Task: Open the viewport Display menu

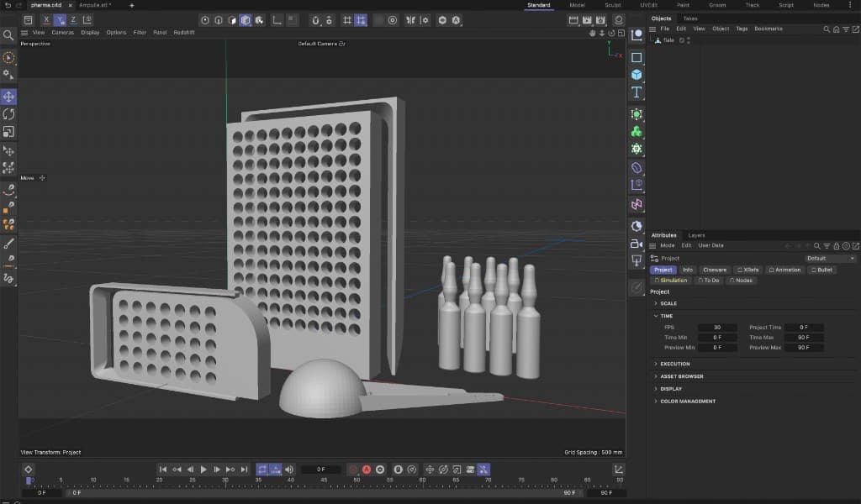Action: [x=90, y=33]
